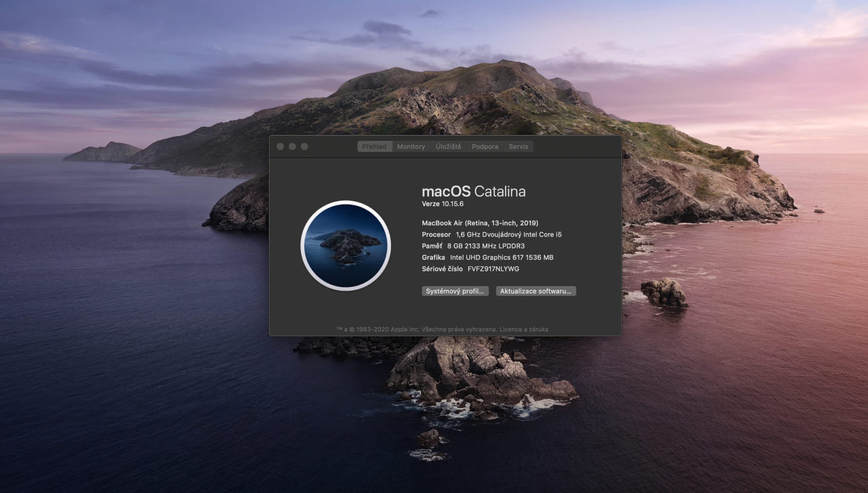Image resolution: width=868 pixels, height=493 pixels.
Task: Minimize the About This Mac window
Action: [x=292, y=146]
